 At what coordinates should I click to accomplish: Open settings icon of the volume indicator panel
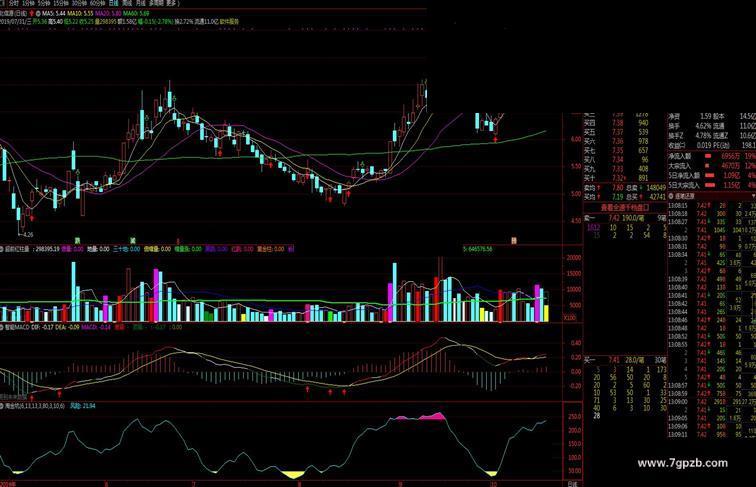[x=2, y=249]
